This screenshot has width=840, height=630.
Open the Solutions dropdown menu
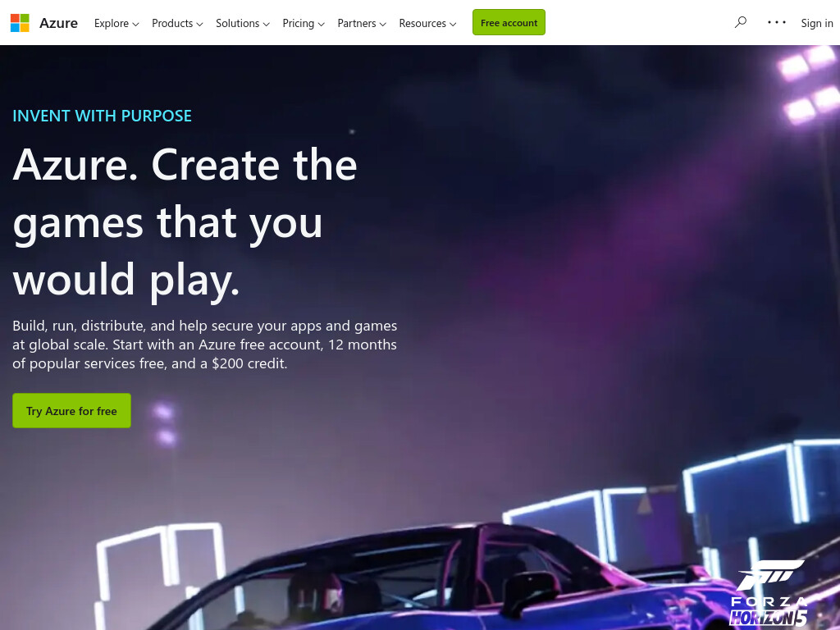(x=243, y=24)
